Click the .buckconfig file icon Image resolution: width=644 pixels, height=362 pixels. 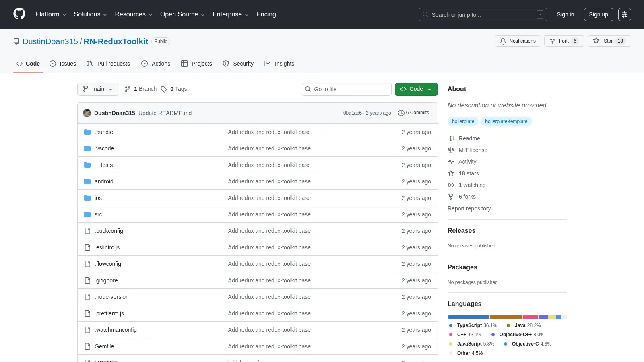87,231
